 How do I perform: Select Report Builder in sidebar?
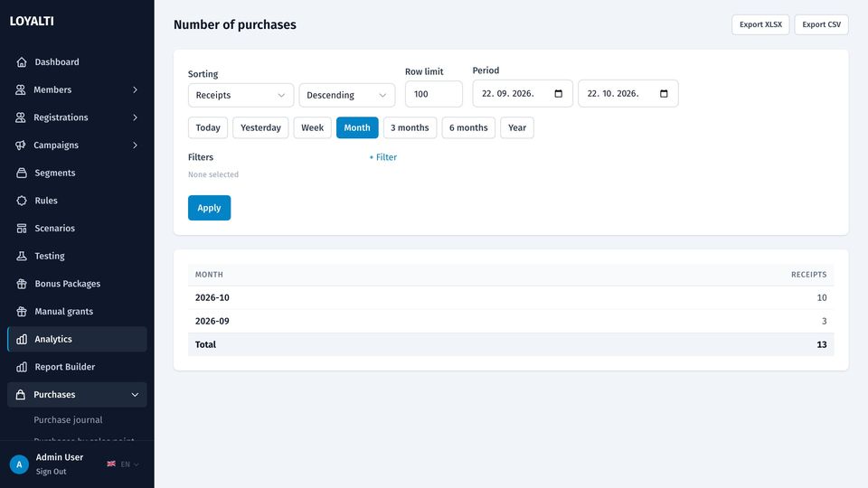click(77, 367)
